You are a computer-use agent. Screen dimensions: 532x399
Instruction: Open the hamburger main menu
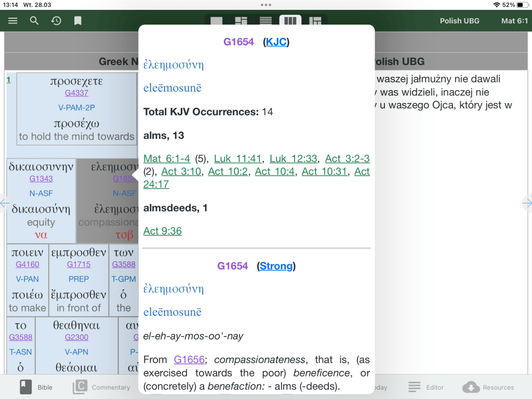pos(13,21)
